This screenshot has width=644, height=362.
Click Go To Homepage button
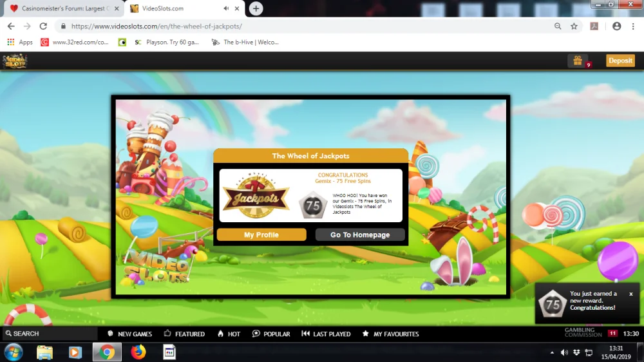click(x=360, y=234)
